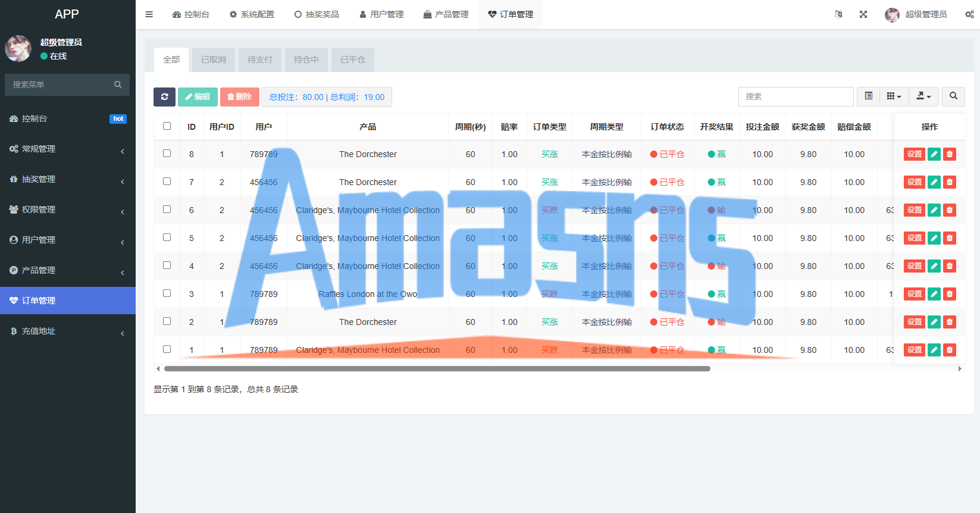Switch to the 待支付 tab
This screenshot has width=980, height=513.
point(260,60)
